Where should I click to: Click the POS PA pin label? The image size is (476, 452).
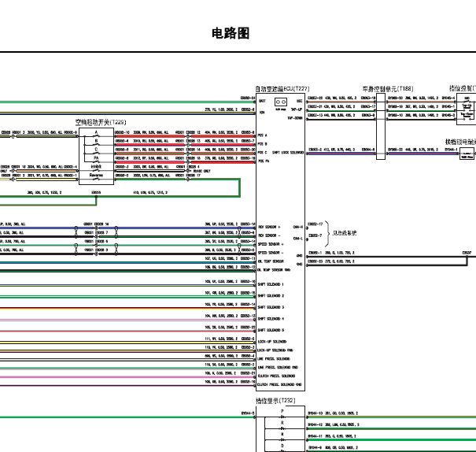264,161
